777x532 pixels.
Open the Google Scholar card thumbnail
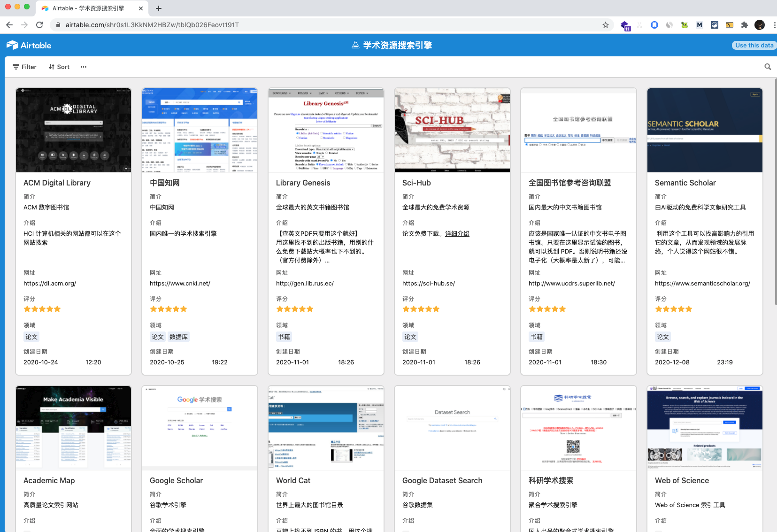[200, 428]
